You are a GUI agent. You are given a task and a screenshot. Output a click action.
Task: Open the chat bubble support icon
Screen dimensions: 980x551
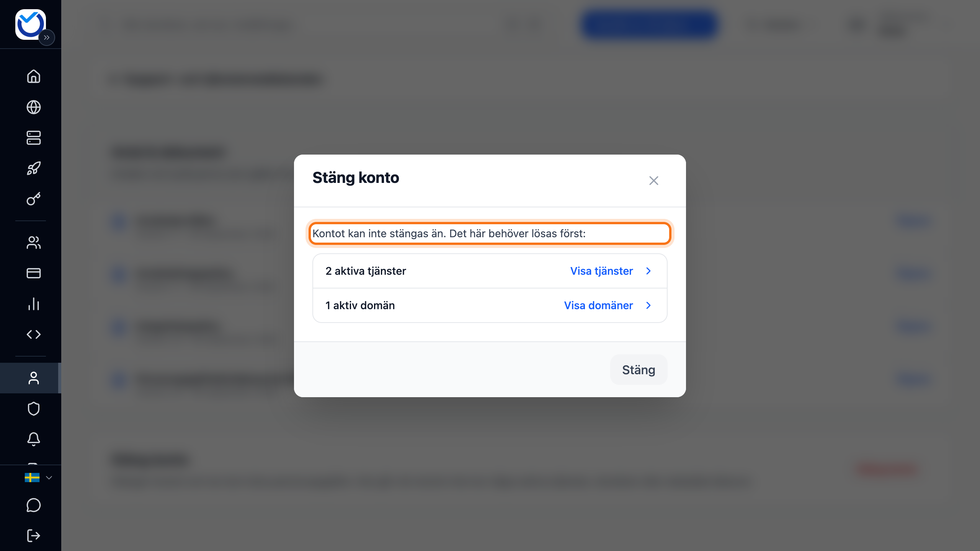point(34,505)
